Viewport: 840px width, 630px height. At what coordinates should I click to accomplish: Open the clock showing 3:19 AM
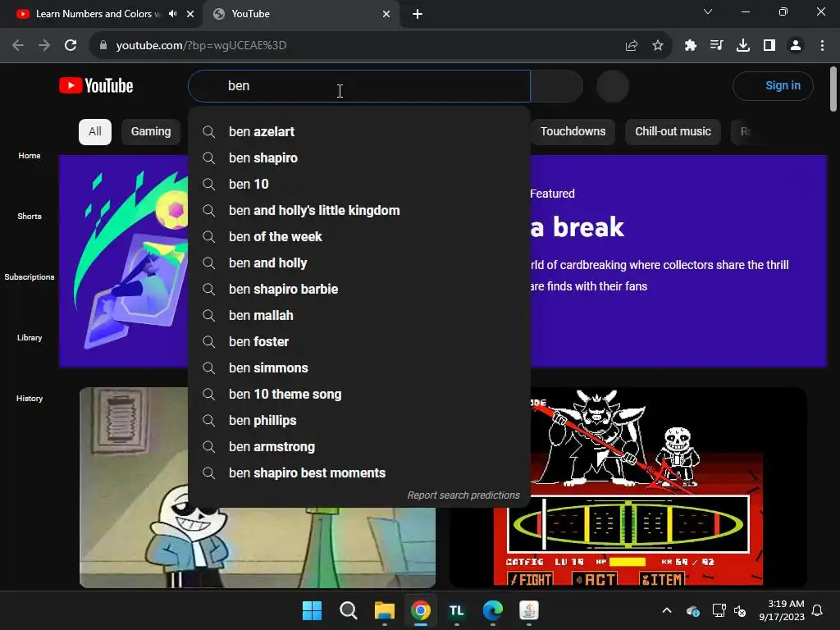point(782,610)
